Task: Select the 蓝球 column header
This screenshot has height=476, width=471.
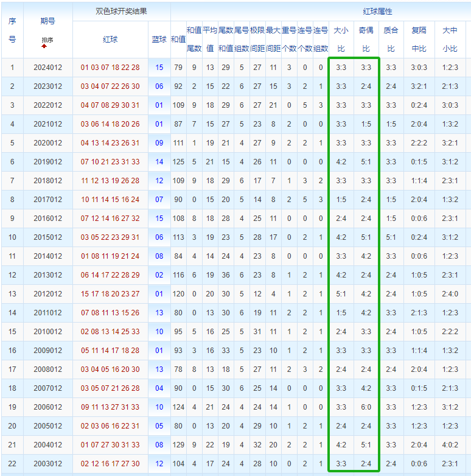Action: click(159, 40)
